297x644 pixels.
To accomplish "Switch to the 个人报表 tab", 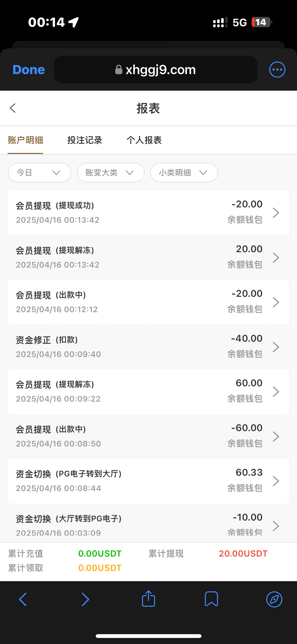I will tap(144, 140).
